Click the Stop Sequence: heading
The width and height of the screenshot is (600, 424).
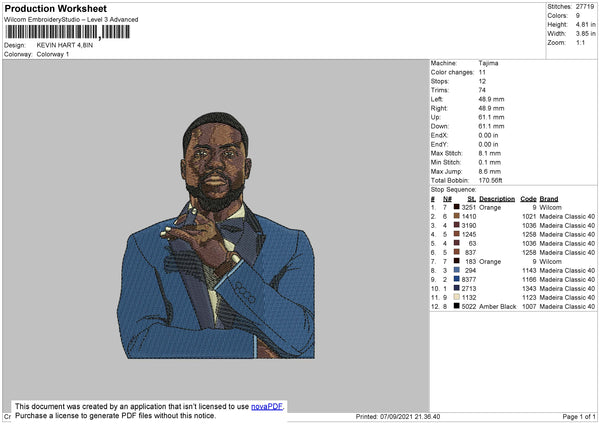click(453, 189)
